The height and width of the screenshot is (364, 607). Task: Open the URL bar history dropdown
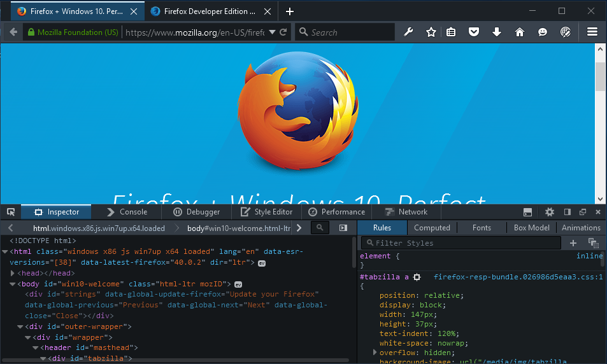(272, 32)
